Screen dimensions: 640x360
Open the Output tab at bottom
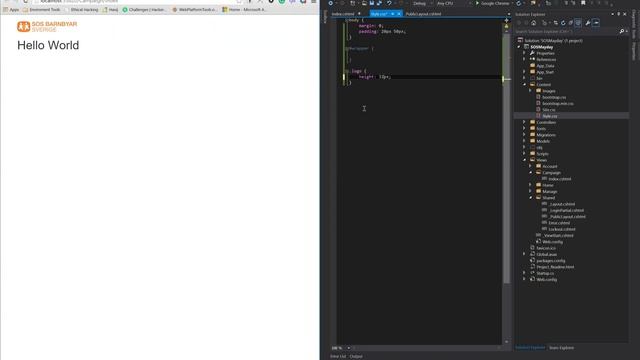356,356
